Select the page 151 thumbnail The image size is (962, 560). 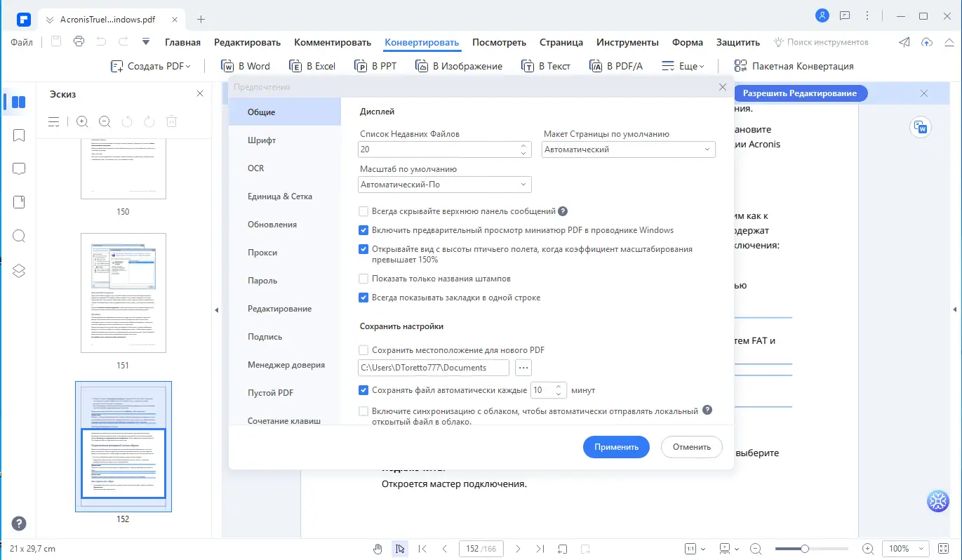click(x=123, y=293)
